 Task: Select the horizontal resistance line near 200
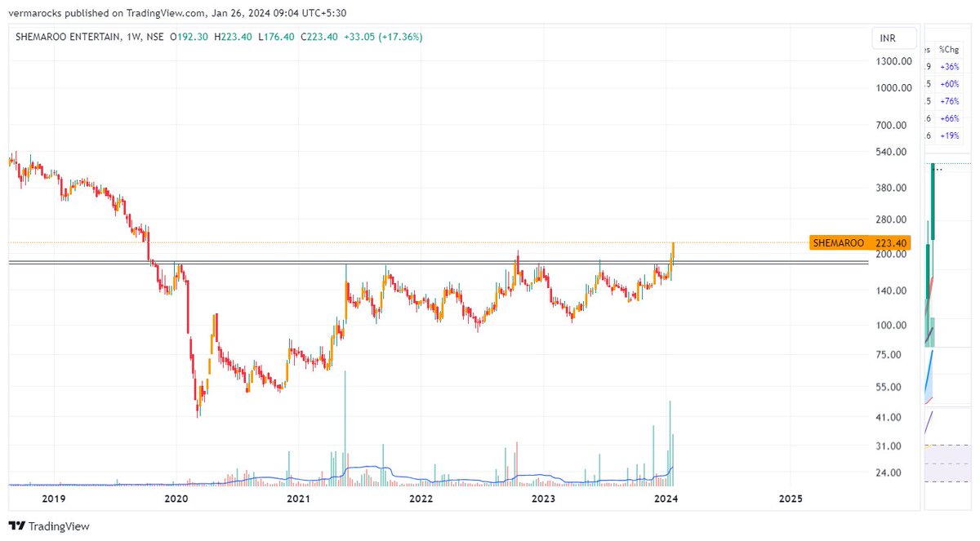coord(438,262)
